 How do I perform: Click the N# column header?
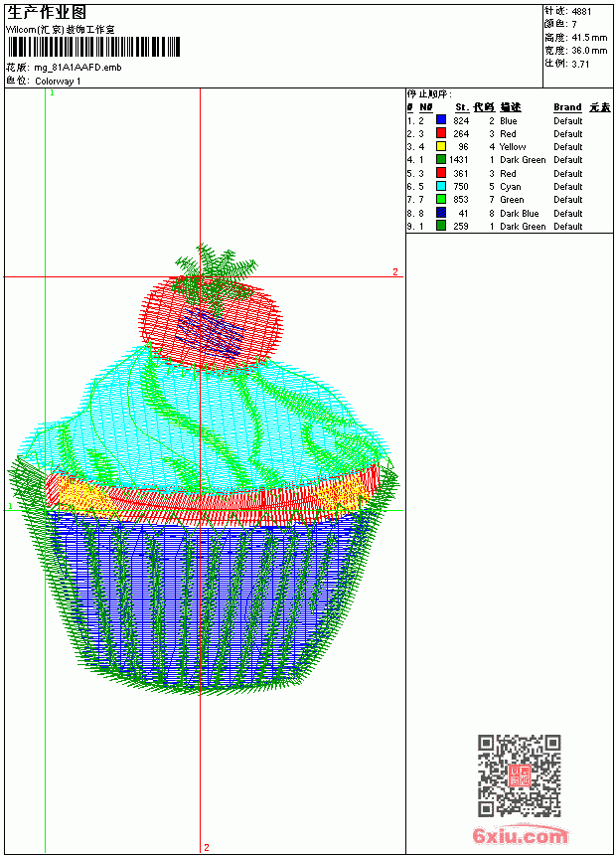point(426,107)
